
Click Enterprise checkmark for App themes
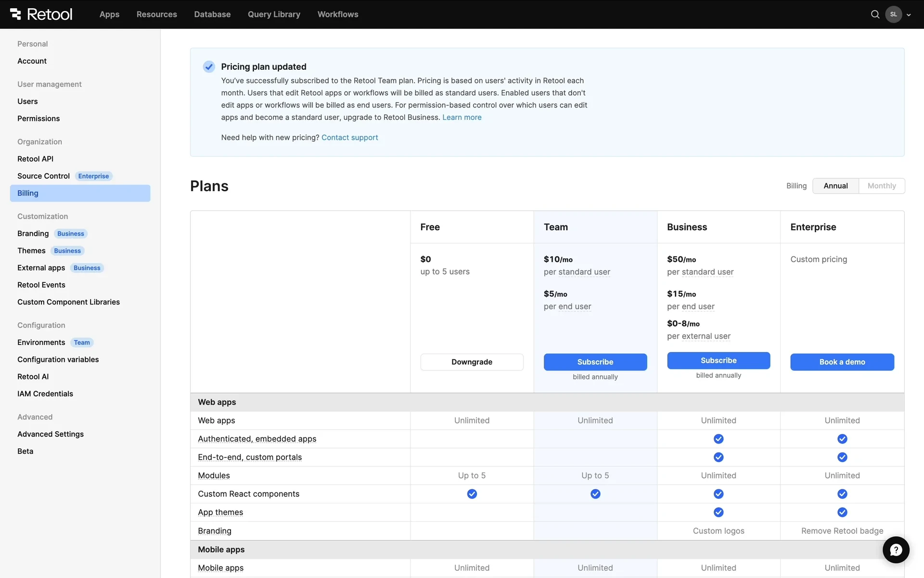pos(842,512)
